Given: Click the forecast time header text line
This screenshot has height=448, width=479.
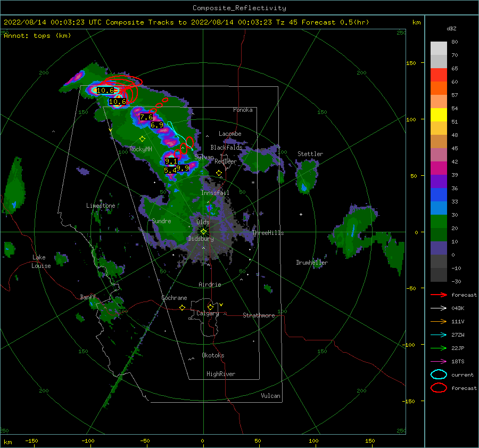Looking at the screenshot, I should coord(186,22).
